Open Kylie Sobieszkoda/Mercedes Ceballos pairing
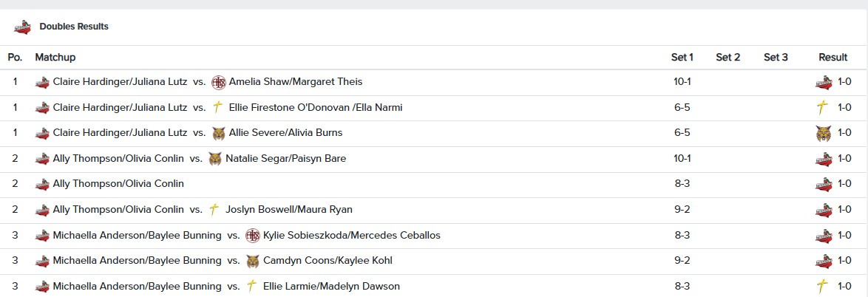Image resolution: width=868 pixels, height=297 pixels. (351, 236)
